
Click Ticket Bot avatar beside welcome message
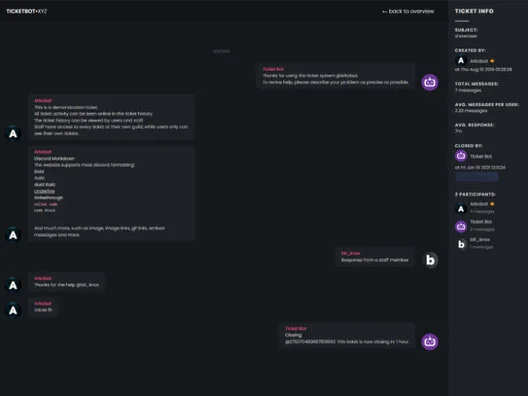coord(430,82)
